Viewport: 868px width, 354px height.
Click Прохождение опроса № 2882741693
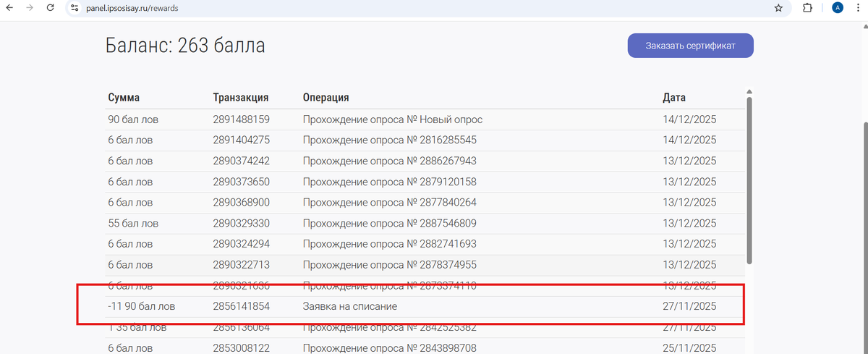389,244
